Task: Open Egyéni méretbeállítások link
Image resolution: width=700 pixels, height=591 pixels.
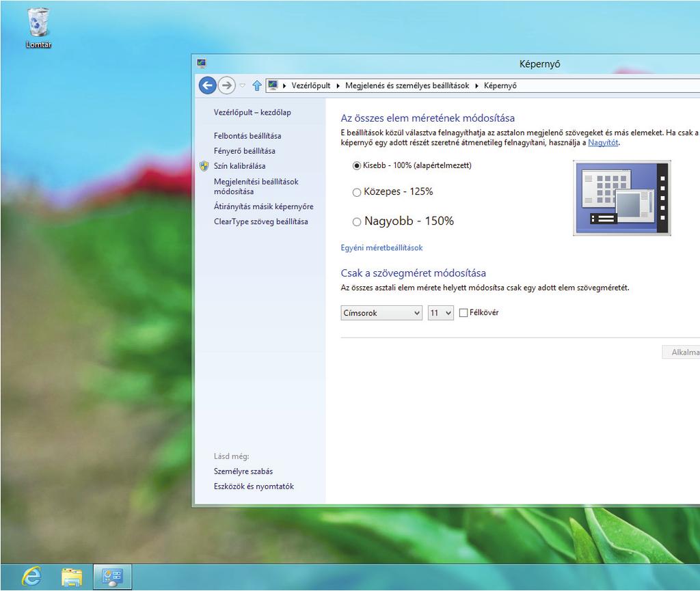Action: point(381,247)
